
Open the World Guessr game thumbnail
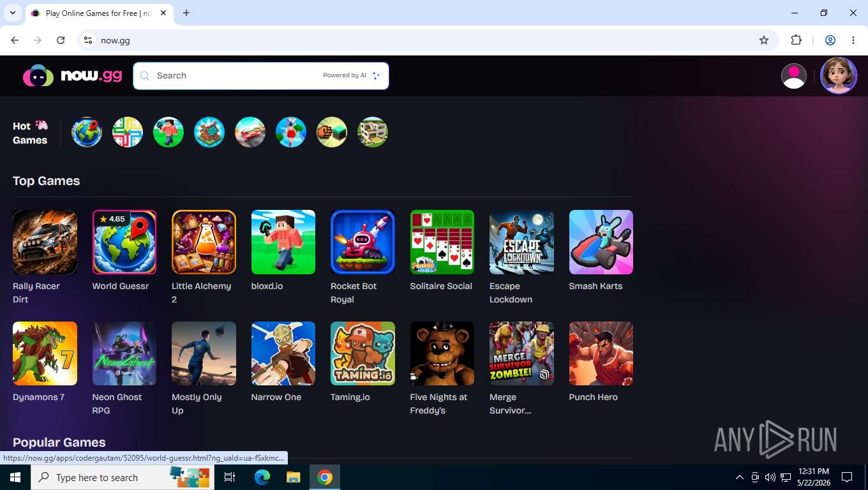click(x=124, y=242)
